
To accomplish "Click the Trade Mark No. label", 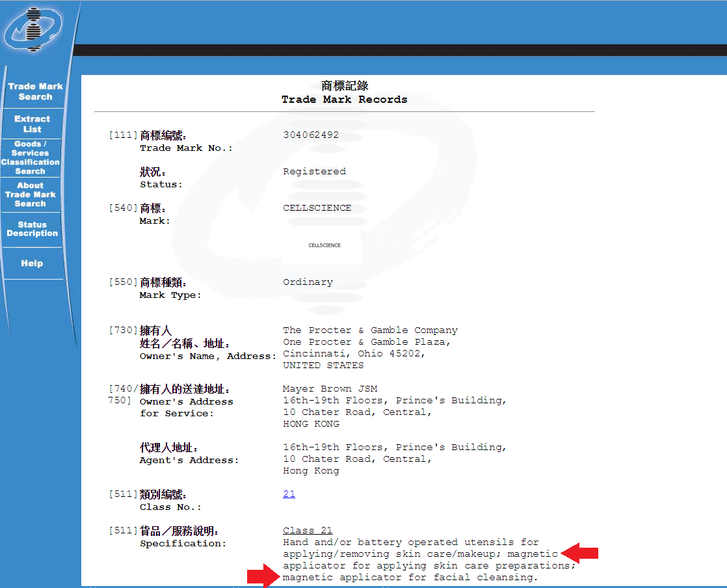I will click(x=185, y=148).
